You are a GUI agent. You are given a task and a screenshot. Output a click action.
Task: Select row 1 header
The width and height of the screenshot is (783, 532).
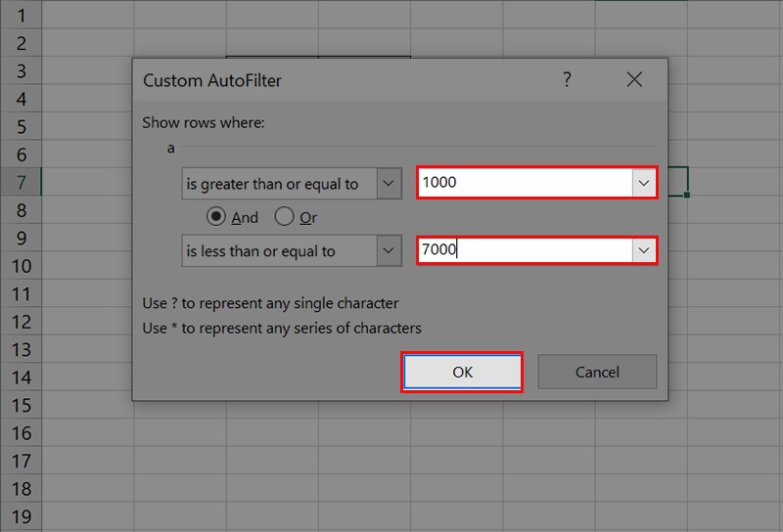tap(21, 16)
